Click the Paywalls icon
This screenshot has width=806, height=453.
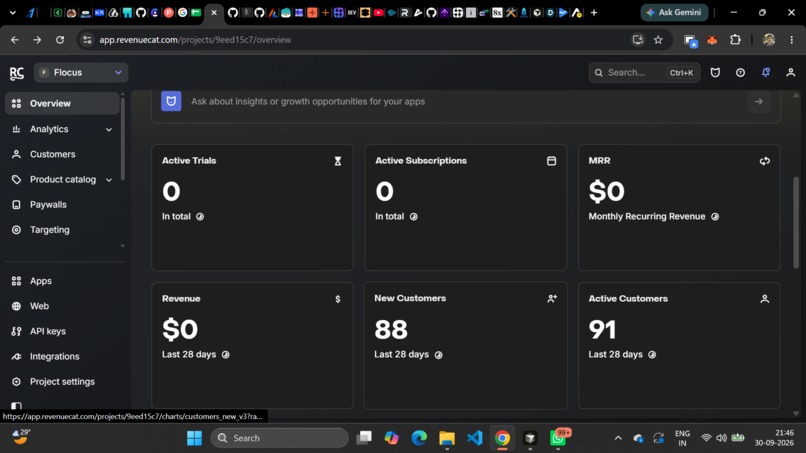pyautogui.click(x=16, y=205)
